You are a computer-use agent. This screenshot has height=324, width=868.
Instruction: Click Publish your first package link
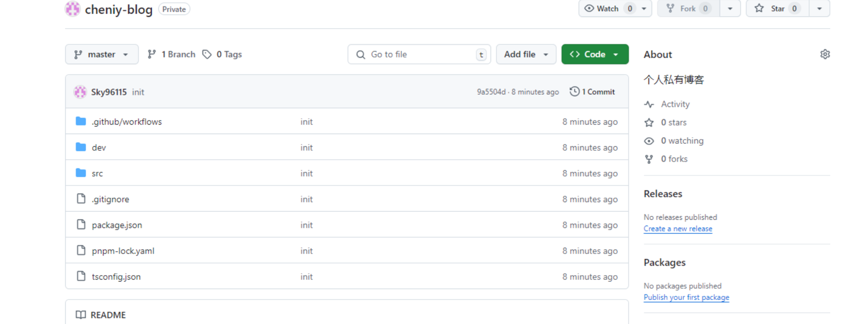click(x=686, y=297)
